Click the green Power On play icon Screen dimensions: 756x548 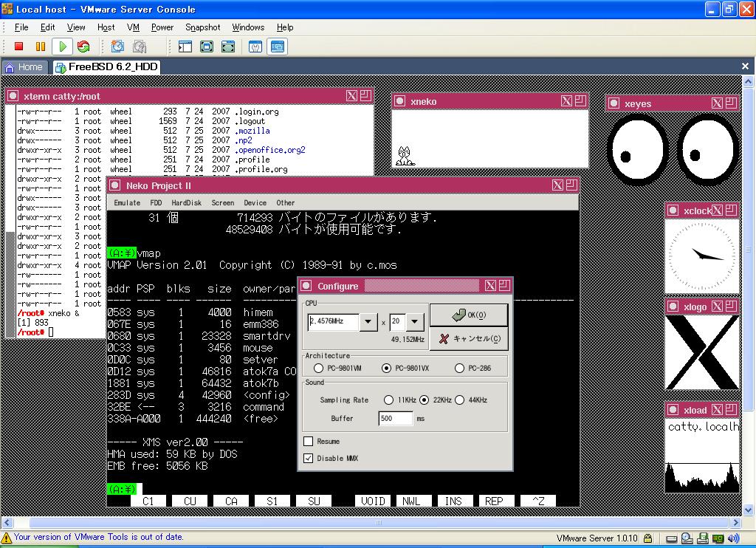coord(62,47)
